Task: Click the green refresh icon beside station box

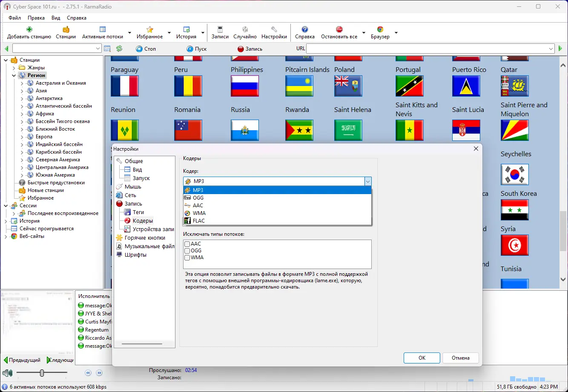Action: coord(119,49)
